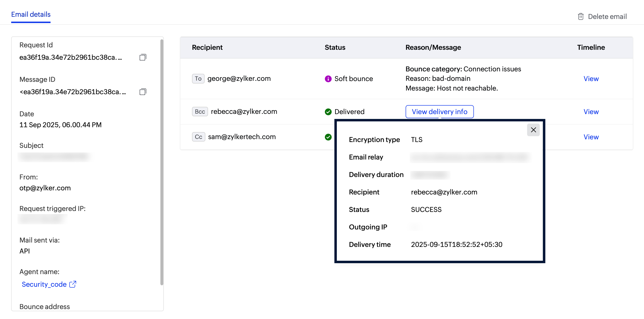Copy the Request Id using its copy icon
Image resolution: width=644 pixels, height=319 pixels.
143,57
